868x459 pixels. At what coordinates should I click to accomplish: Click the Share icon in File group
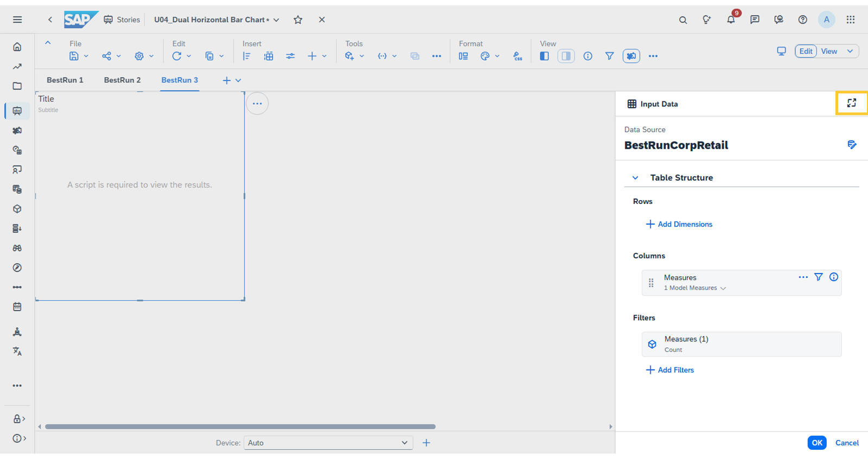(x=106, y=56)
